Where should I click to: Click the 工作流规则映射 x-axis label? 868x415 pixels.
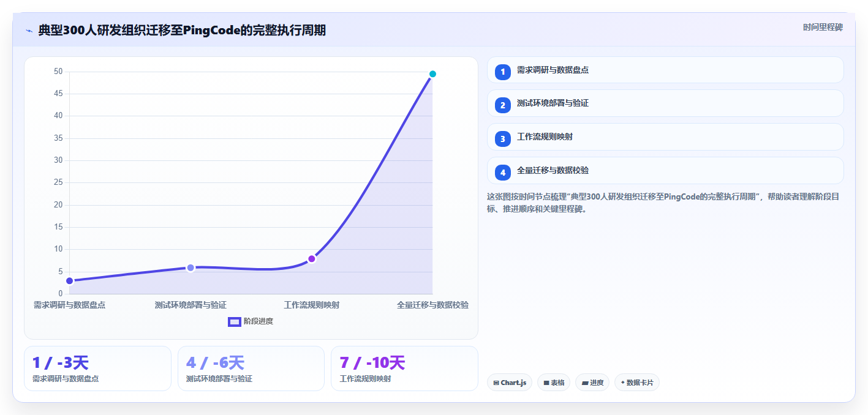312,305
